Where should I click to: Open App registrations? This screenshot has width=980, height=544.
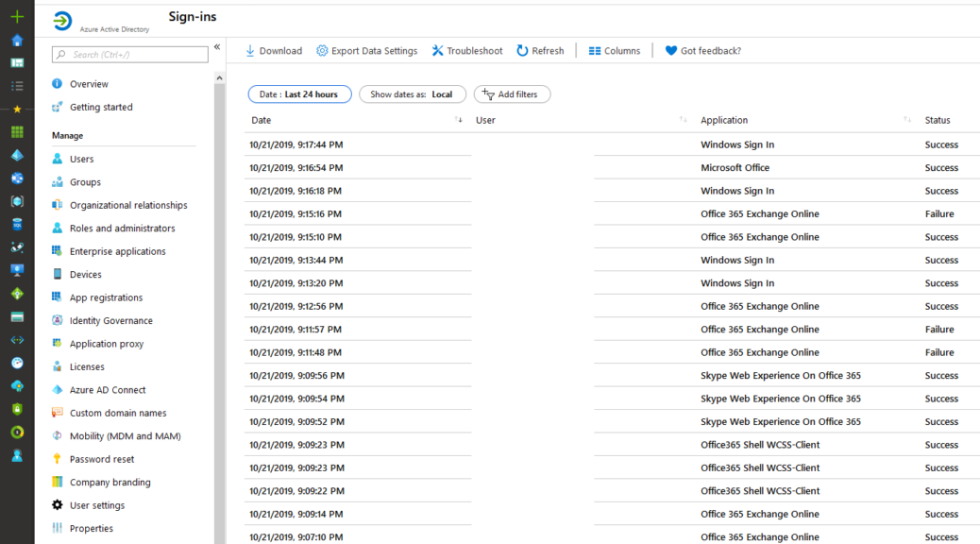point(106,297)
